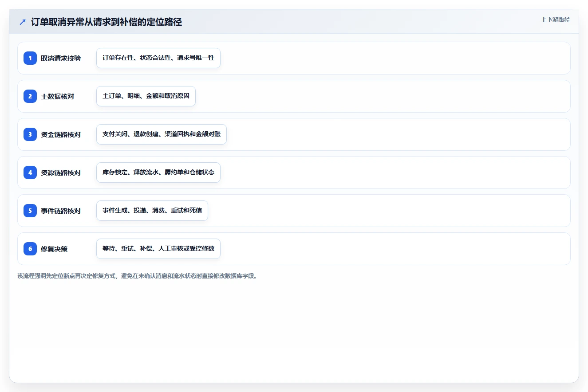The image size is (588, 392).
Task: Open the 订单存在性、状态合法性、请求号唯一性 box
Action: [158, 58]
